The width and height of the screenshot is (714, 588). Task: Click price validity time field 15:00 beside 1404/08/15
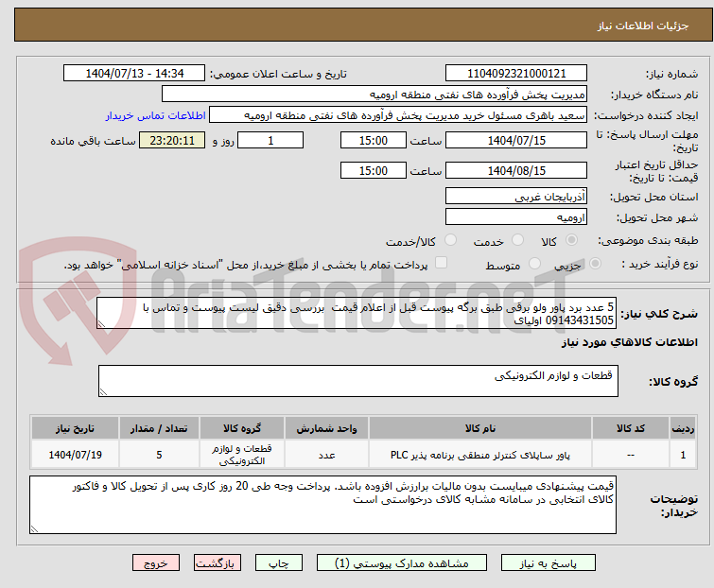(x=373, y=171)
